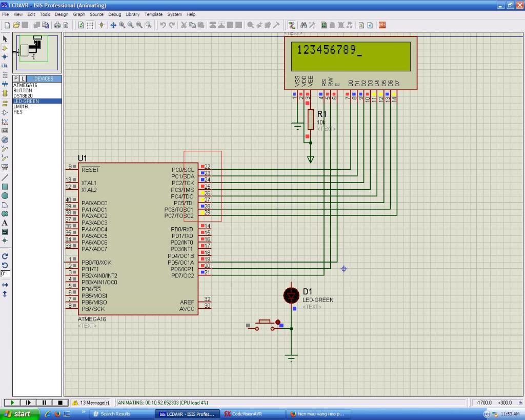Select ATMEGA16 in the devices list
525x420 pixels.
[x=25, y=85]
